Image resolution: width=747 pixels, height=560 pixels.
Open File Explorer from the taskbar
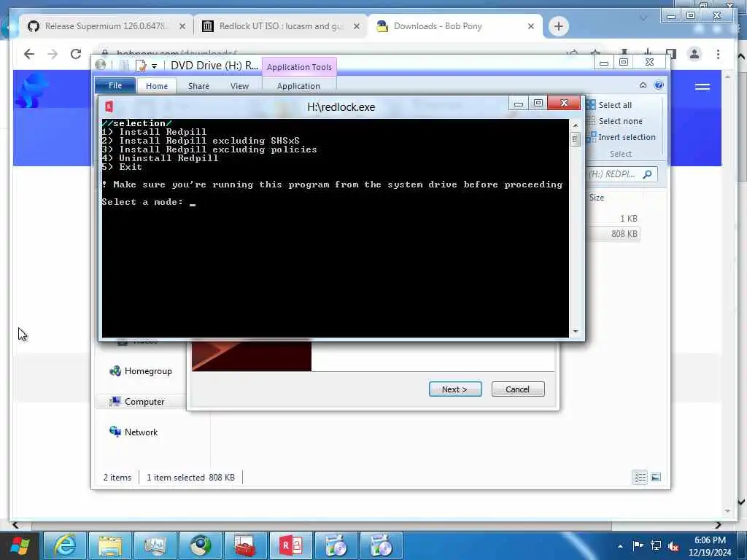coord(109,545)
